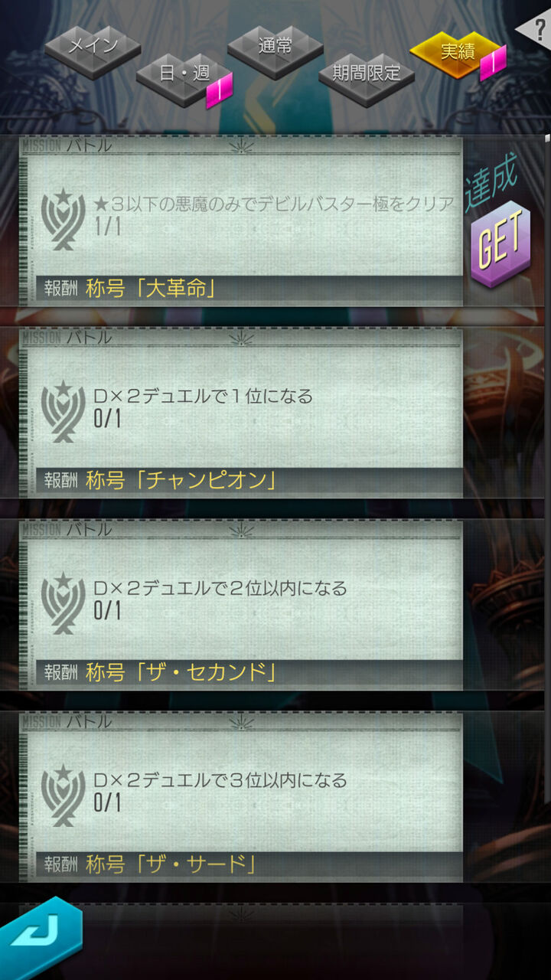551x980 pixels.
Task: Click the 称号「大革命」 reward label
Action: [149, 289]
